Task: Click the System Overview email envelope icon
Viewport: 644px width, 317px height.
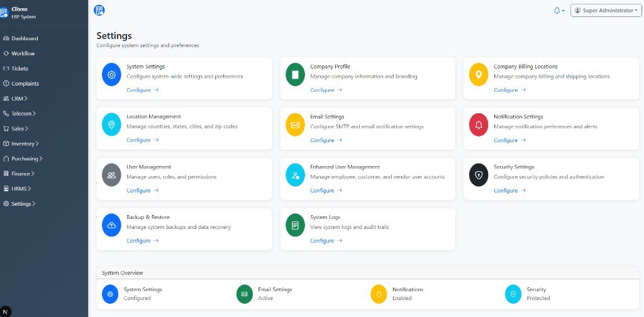Action: pyautogui.click(x=245, y=294)
